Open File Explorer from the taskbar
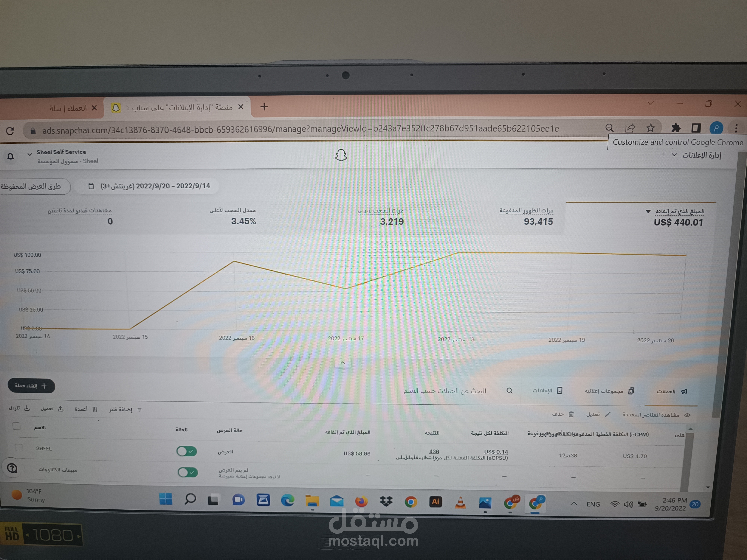Image resolution: width=747 pixels, height=560 pixels. (x=312, y=501)
